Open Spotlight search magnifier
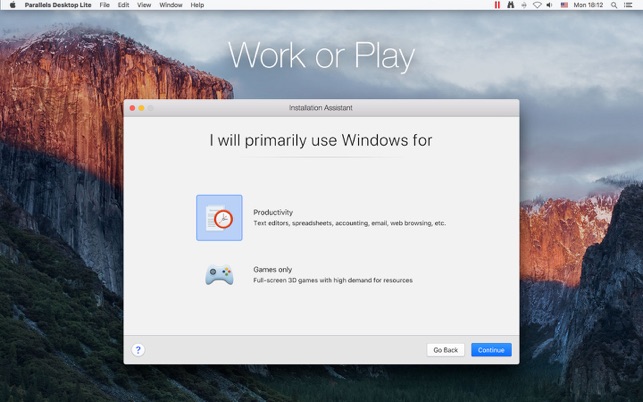This screenshot has width=643, height=402. 614,5
